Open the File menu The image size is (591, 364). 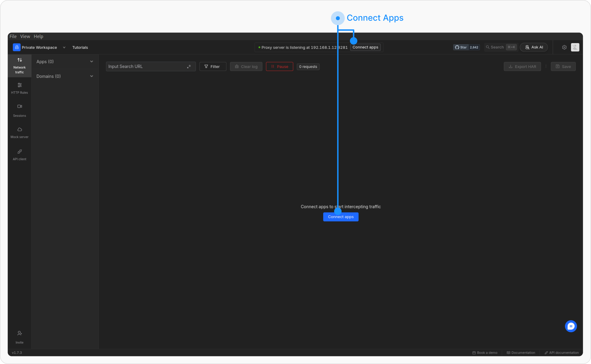coord(13,36)
